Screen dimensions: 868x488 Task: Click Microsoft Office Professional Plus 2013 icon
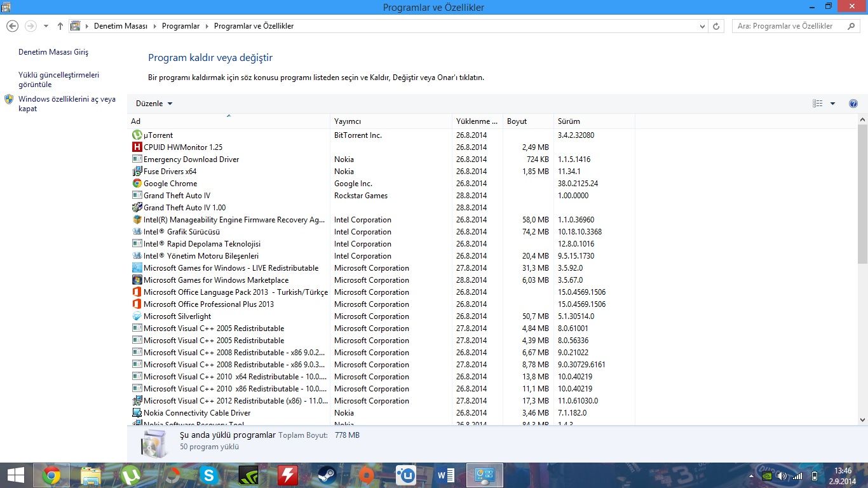pyautogui.click(x=137, y=304)
